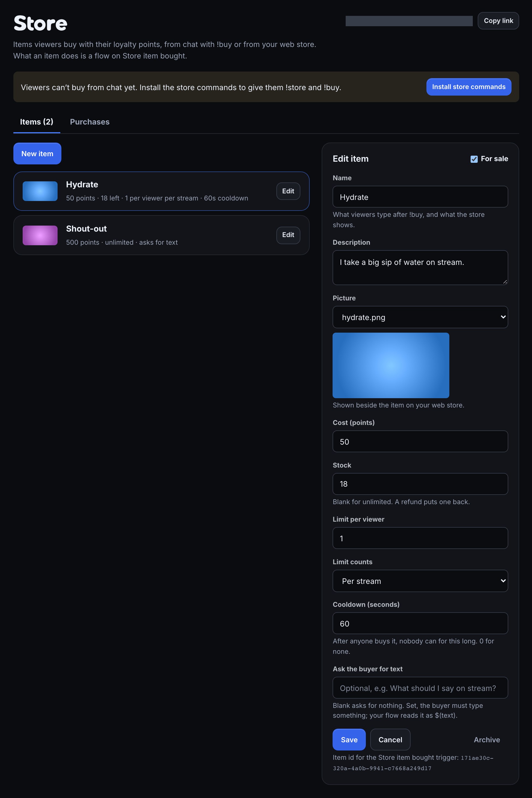Open the Picture dropdown showing hydrate.png
Image resolution: width=532 pixels, height=798 pixels.
[420, 317]
